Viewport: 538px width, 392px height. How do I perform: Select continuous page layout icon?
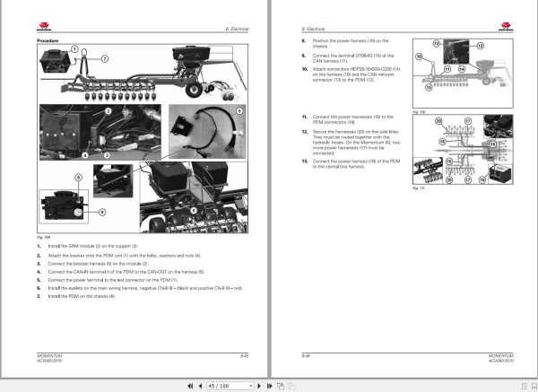(534, 386)
